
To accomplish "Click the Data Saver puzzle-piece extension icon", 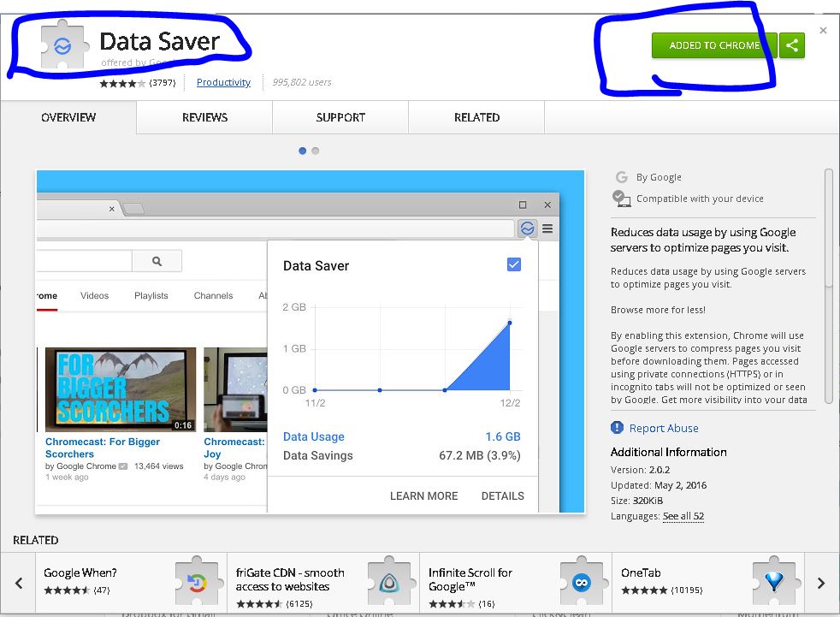I will (x=63, y=45).
